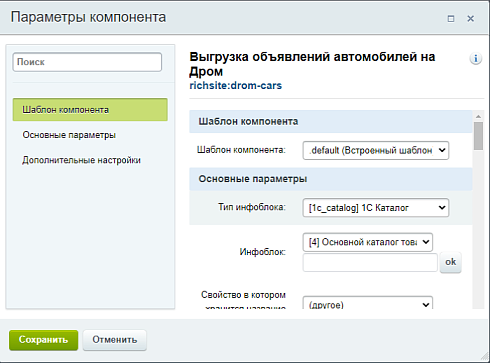This screenshot has width=490, height=363.
Task: Click the Выгрузка объявлений автомобилей на Дром heading
Action: (x=312, y=64)
